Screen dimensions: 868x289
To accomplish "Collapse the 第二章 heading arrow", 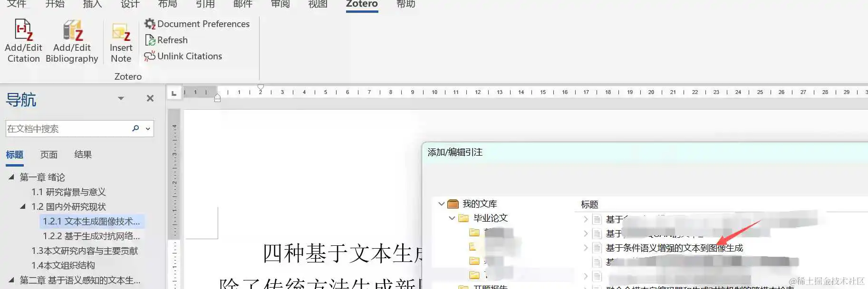I will click(x=11, y=280).
